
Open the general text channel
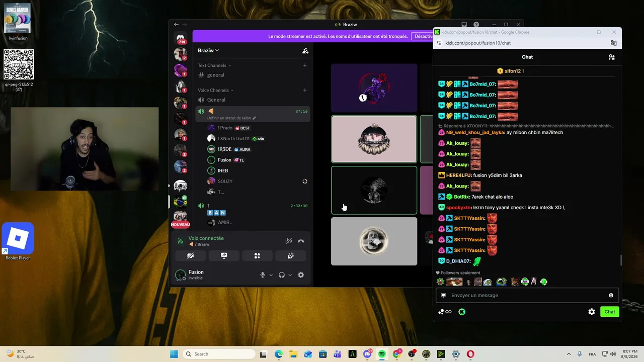coord(252,75)
